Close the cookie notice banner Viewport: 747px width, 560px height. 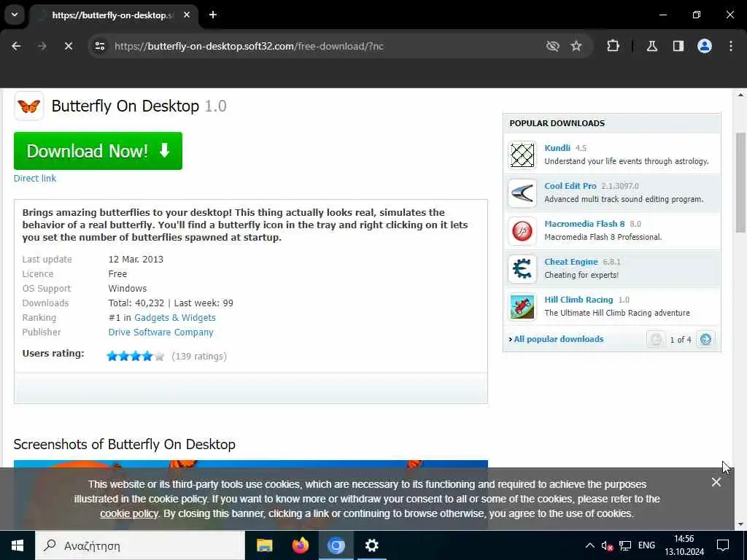click(x=716, y=483)
